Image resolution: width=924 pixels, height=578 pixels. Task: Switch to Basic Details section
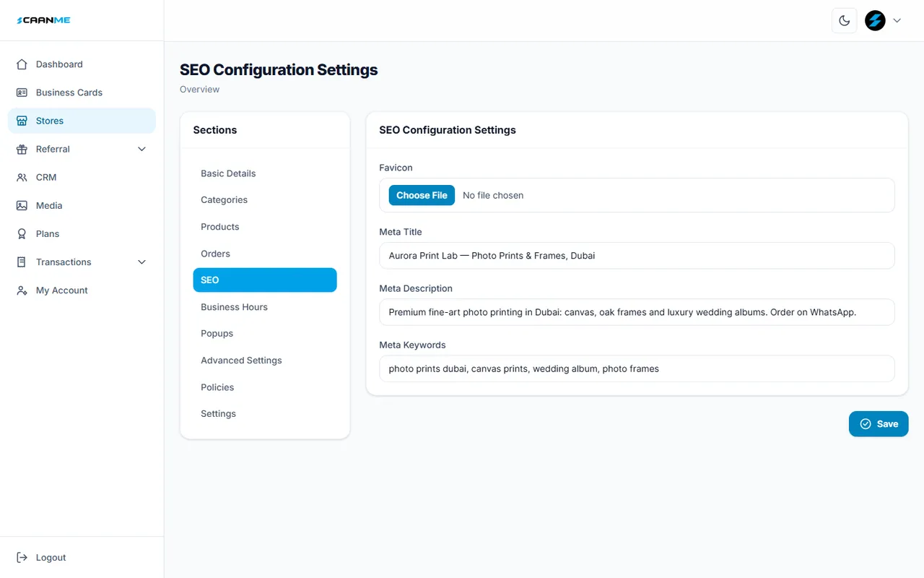265,173
